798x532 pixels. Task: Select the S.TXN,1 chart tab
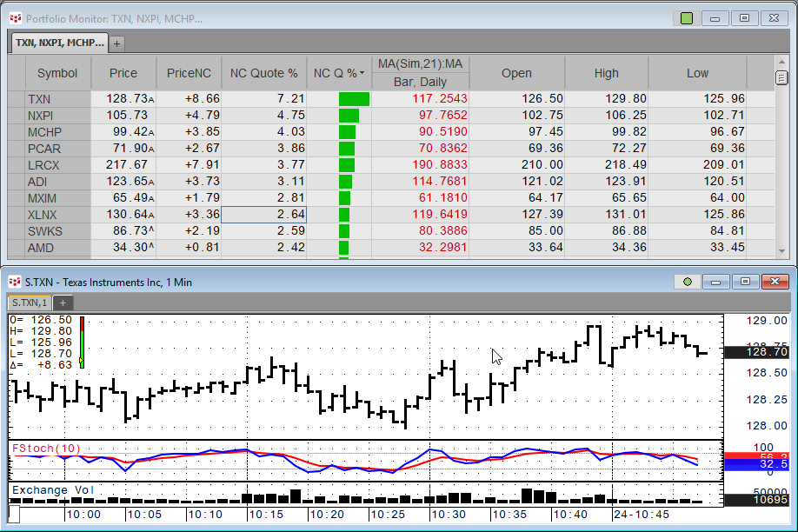(x=30, y=303)
